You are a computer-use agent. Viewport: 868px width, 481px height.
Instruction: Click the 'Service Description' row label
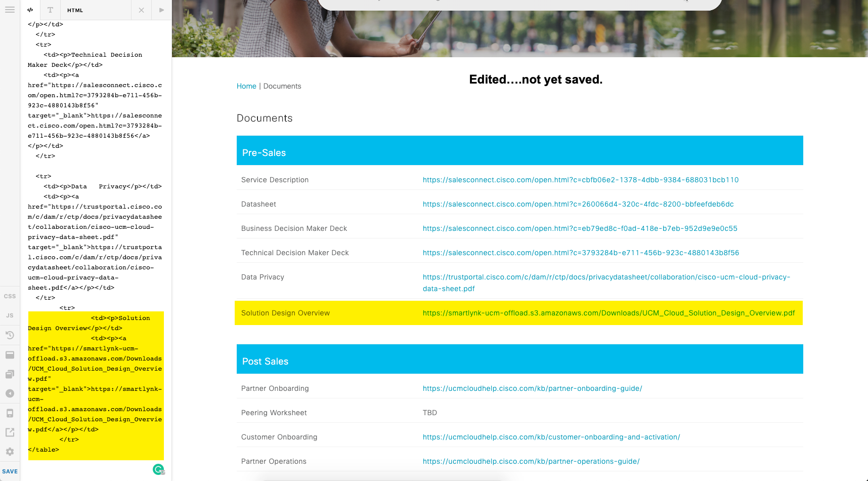[275, 180]
